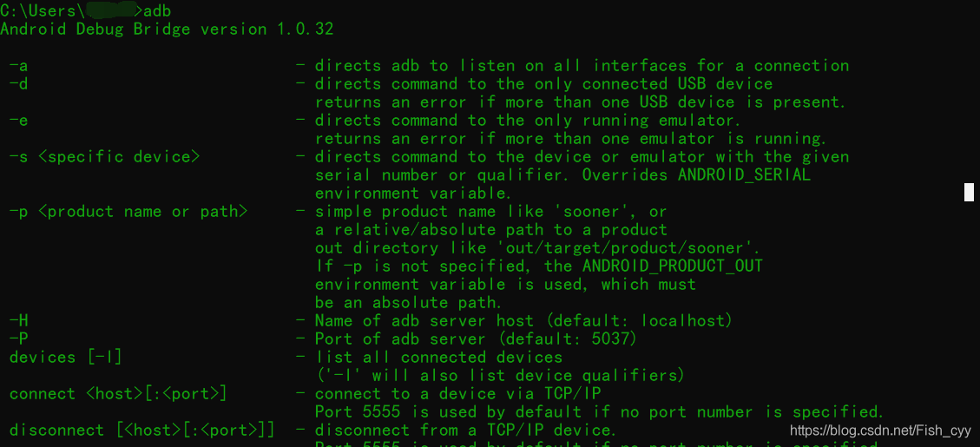Select the "Android Debug Bridge version 1.0.32" line
Image resolution: width=980 pixels, height=447 pixels.
click(167, 29)
